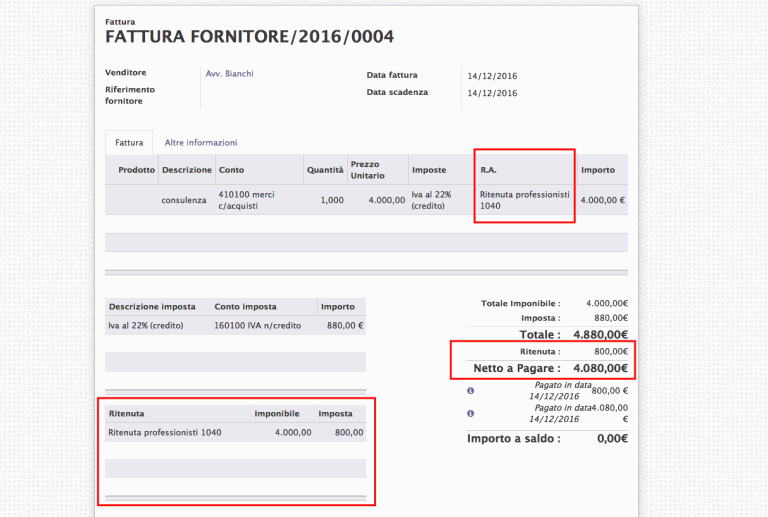768x517 pixels.
Task: Click the 800,00 withholding tax value
Action: pos(349,432)
